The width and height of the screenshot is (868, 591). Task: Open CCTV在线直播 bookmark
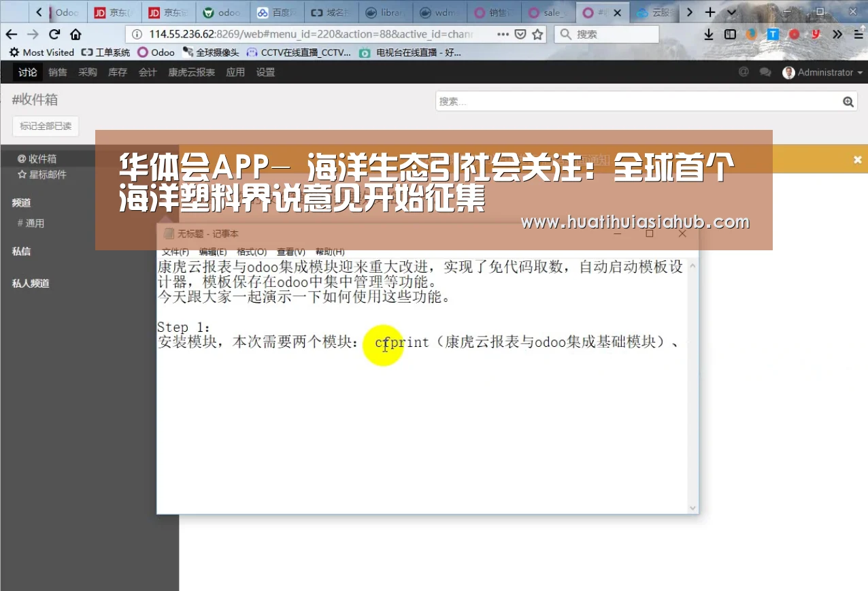click(299, 52)
